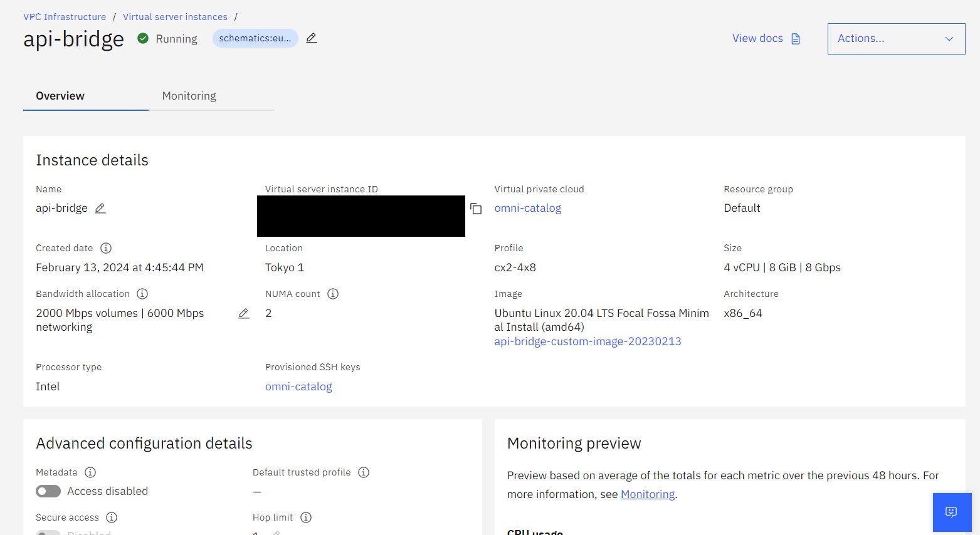Show info for Created date
This screenshot has height=535, width=980.
pyautogui.click(x=106, y=248)
